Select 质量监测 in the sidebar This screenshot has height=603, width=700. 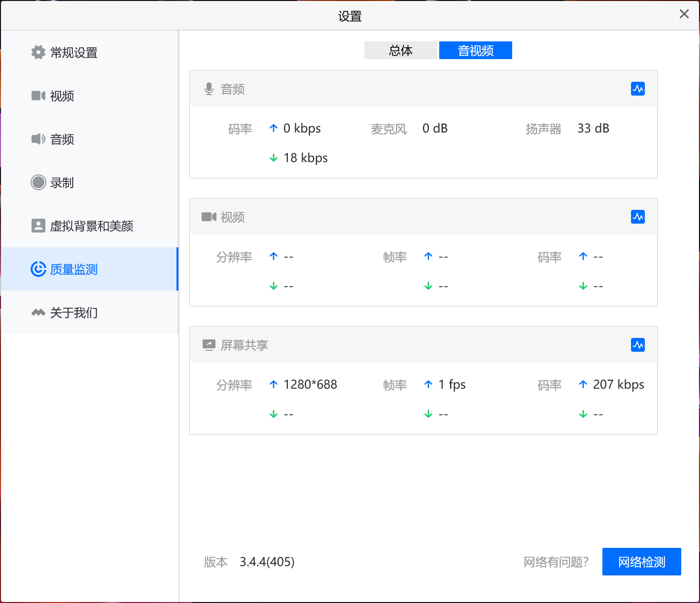pyautogui.click(x=89, y=269)
